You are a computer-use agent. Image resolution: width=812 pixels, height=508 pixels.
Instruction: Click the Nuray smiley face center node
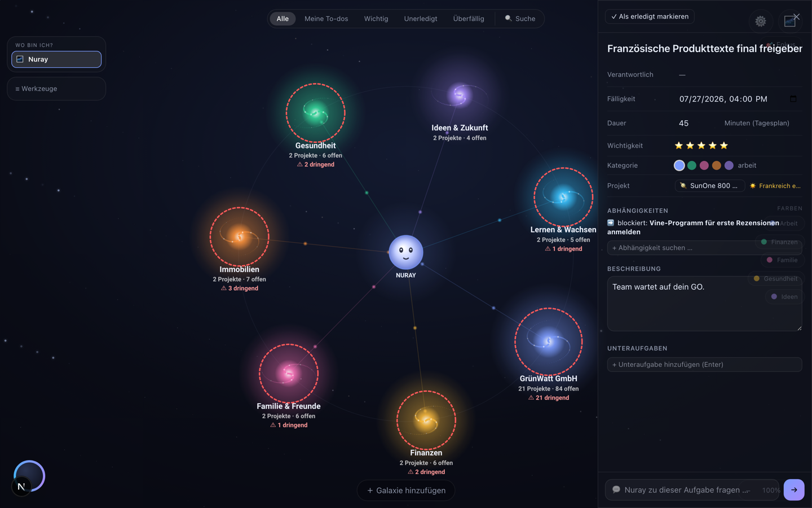(405, 252)
